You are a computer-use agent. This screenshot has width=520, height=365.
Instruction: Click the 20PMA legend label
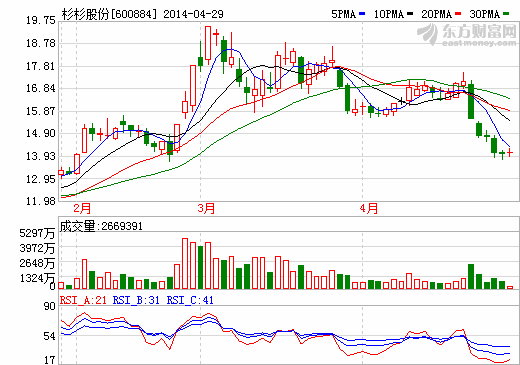tap(437, 14)
